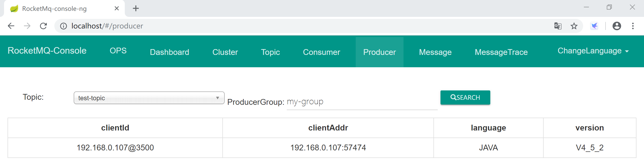Click the blue bird extension icon

[594, 26]
